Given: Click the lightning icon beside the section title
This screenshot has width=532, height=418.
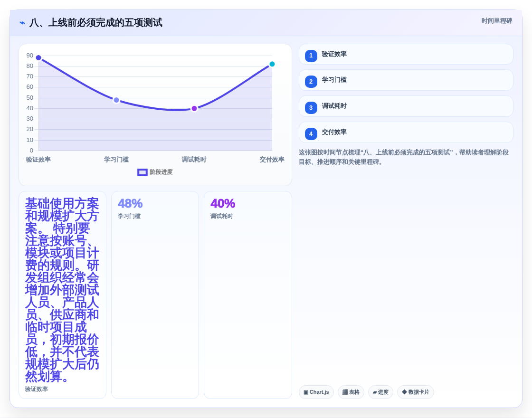Looking at the screenshot, I should tap(22, 23).
